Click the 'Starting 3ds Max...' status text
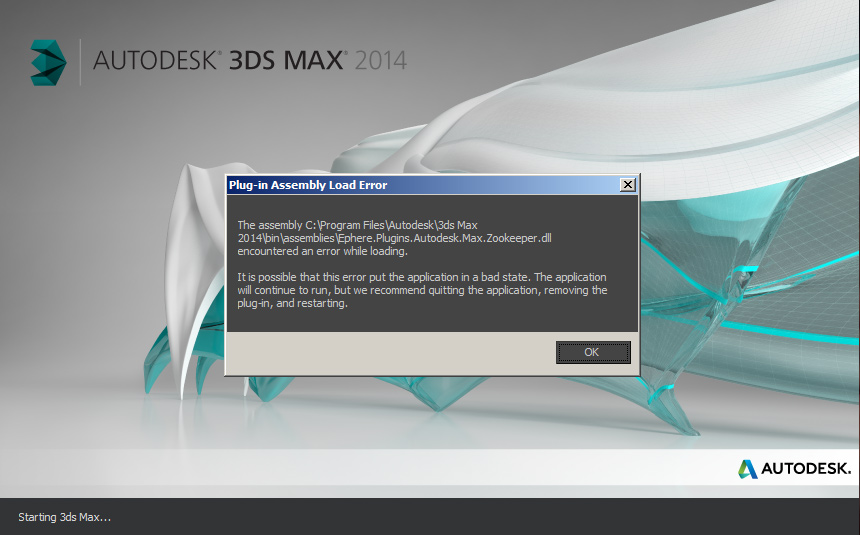Viewport: 860px width, 535px height. click(64, 517)
